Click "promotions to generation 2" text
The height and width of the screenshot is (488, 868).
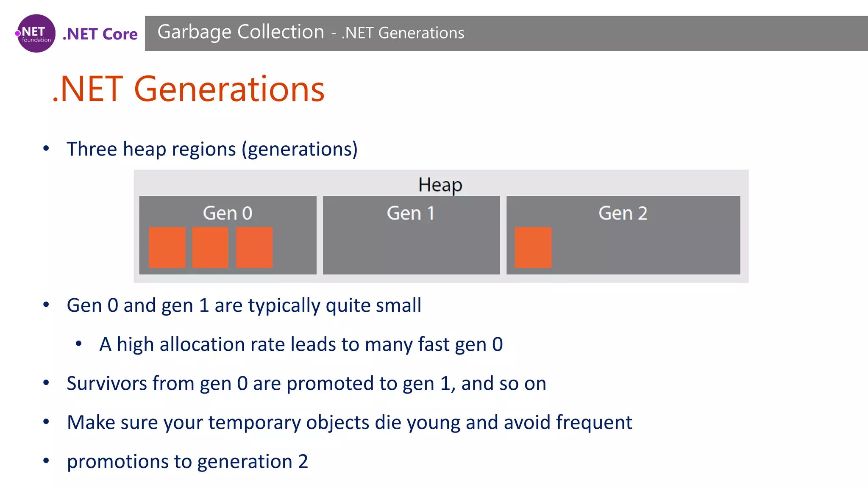[187, 461]
